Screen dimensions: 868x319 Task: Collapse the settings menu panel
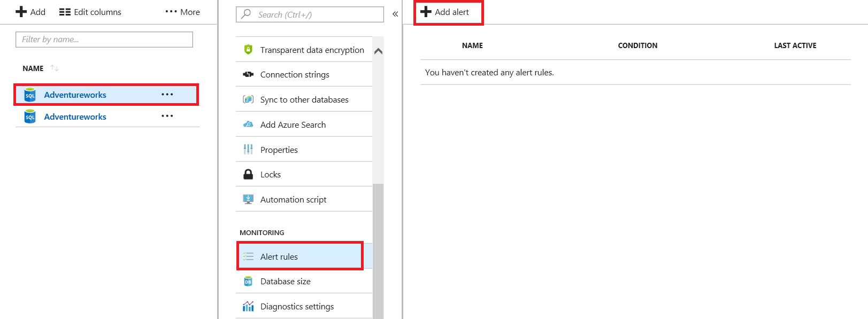click(x=395, y=14)
